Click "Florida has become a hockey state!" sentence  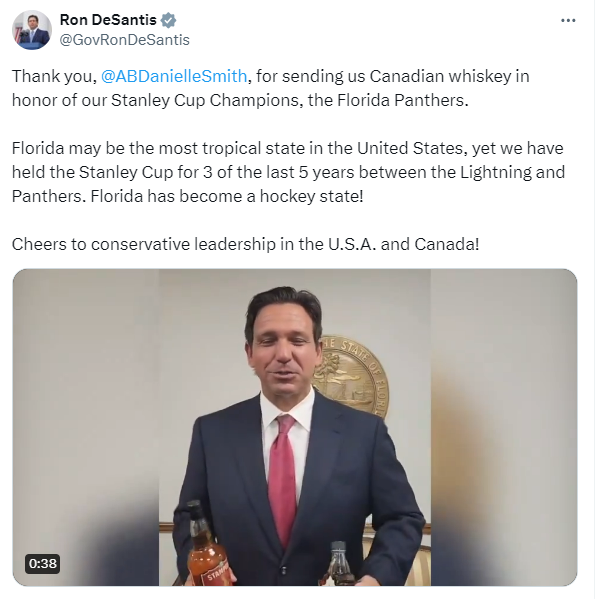point(227,196)
